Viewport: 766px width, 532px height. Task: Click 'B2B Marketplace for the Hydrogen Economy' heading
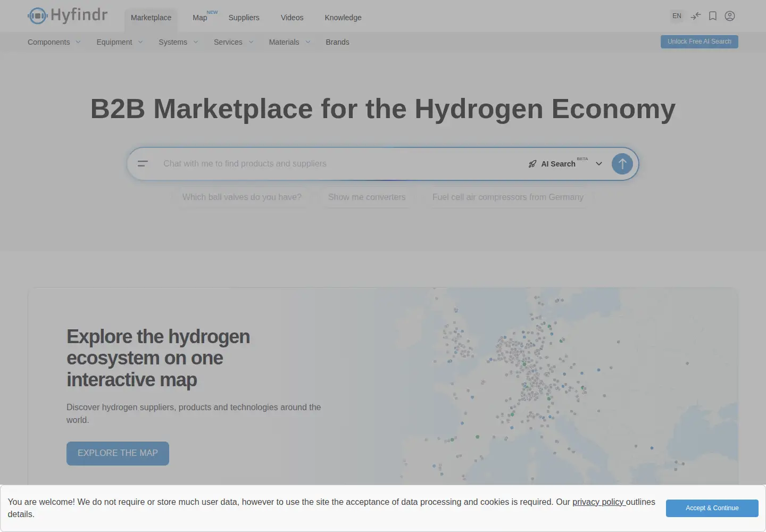383,109
